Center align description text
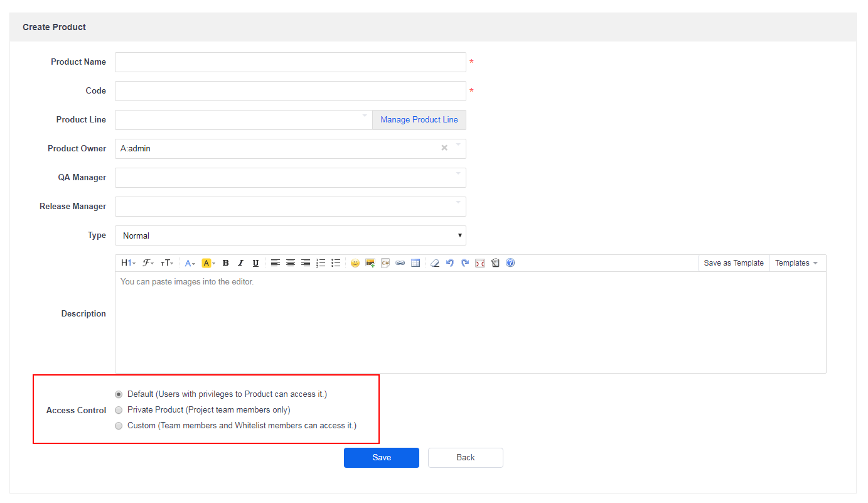Image resolution: width=868 pixels, height=503 pixels. pos(291,263)
